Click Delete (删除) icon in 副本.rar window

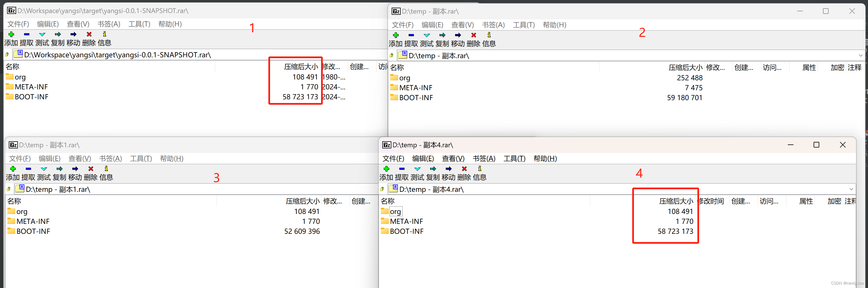click(474, 35)
